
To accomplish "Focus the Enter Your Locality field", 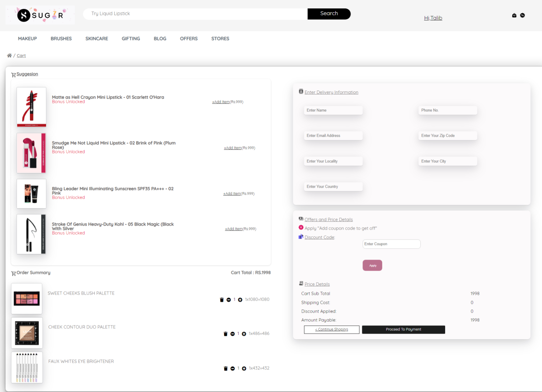I will tap(333, 161).
